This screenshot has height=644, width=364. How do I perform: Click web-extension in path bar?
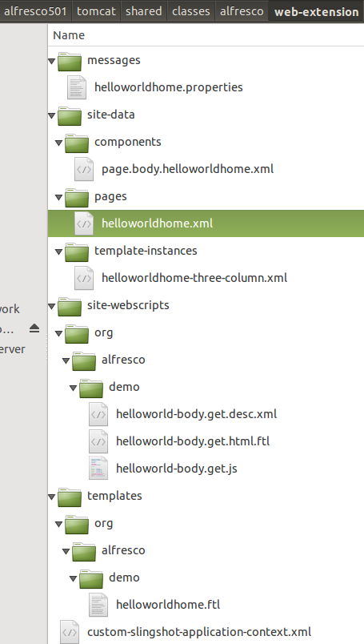pos(316,11)
